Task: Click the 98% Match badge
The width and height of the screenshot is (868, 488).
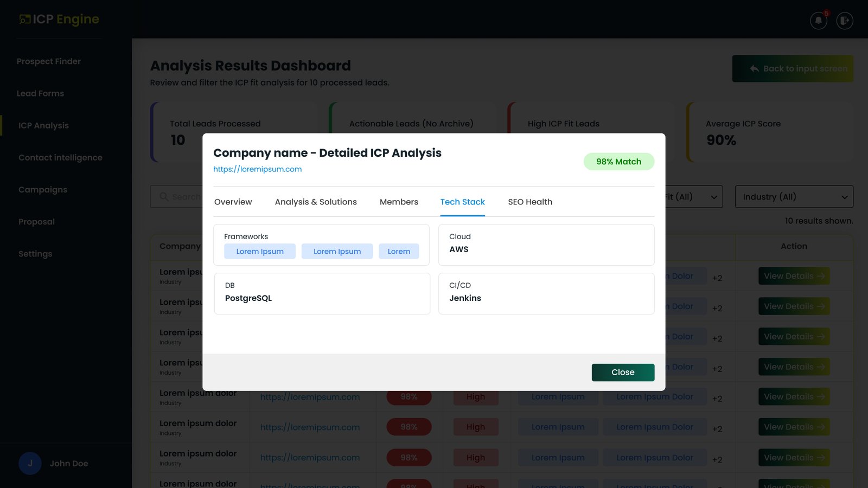Action: [x=619, y=162]
